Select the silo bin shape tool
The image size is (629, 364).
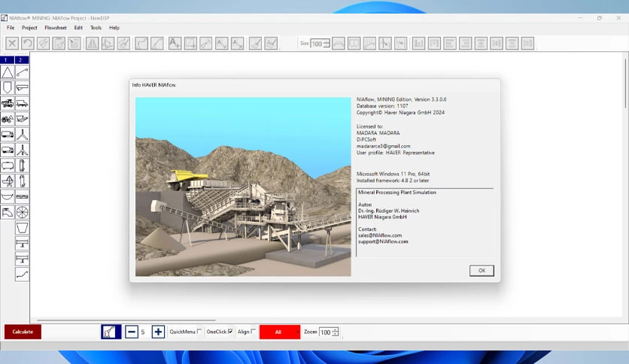coord(8,87)
